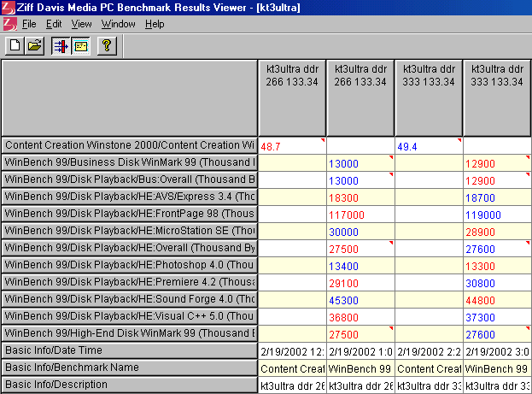This screenshot has height=394, width=532.
Task: Open the View menu
Action: point(81,24)
